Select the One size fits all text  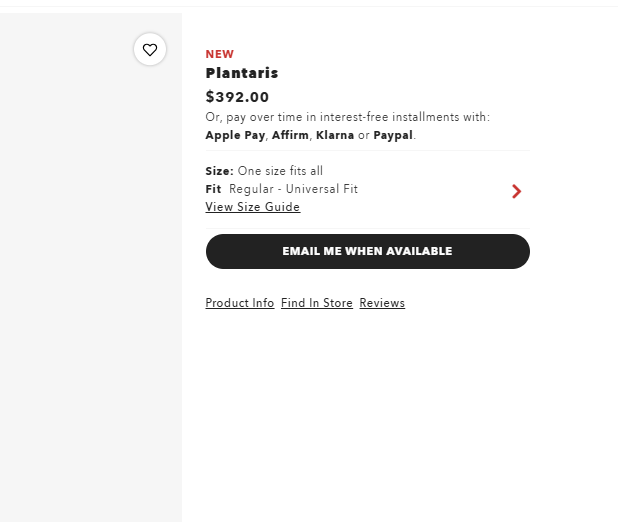click(281, 171)
